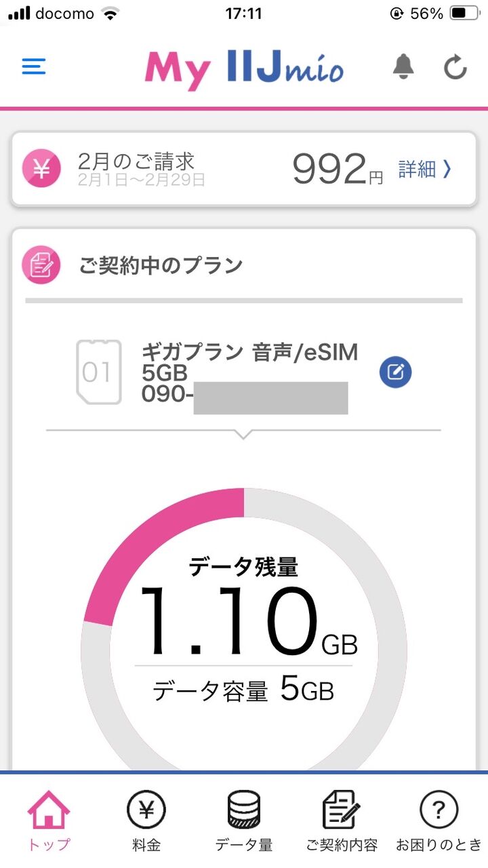The height and width of the screenshot is (868, 488).
Task: Tap the contract plan document icon
Action: [x=41, y=264]
